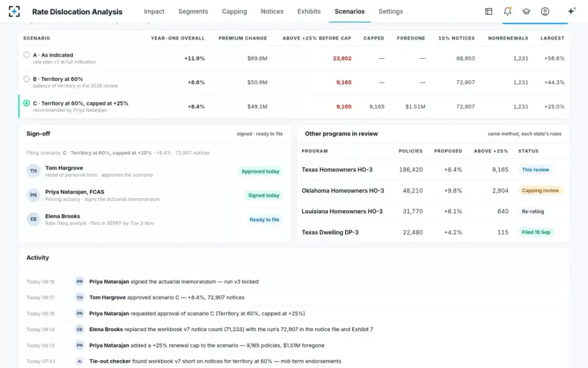This screenshot has height=368, width=588.
Task: Click the TH avatar on the 09:17 activity
Action: coord(79,297)
